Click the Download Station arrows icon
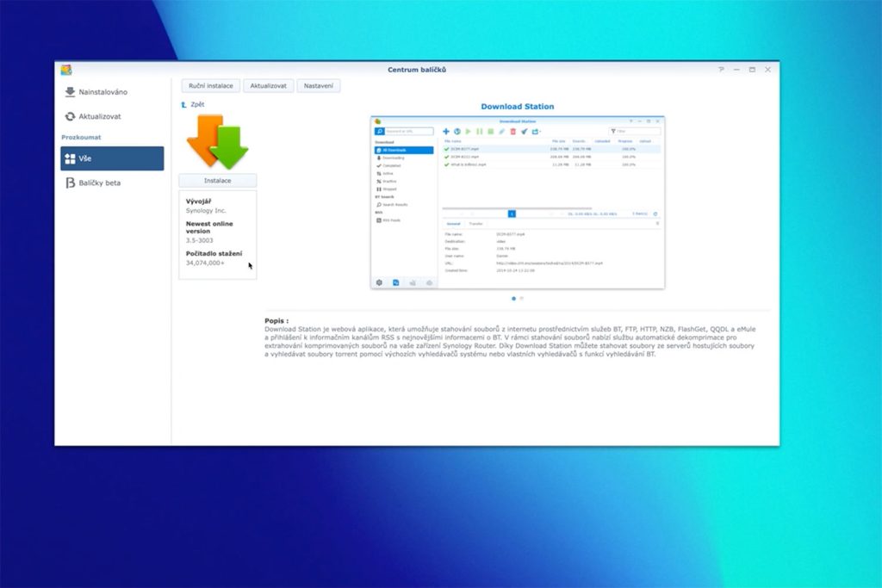 point(218,142)
